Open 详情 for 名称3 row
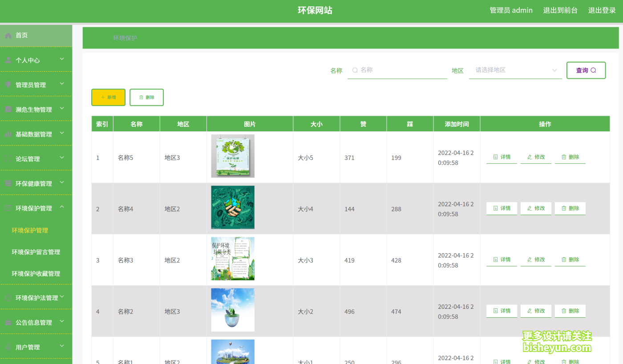Viewport: 623px width, 364px height. pyautogui.click(x=502, y=259)
